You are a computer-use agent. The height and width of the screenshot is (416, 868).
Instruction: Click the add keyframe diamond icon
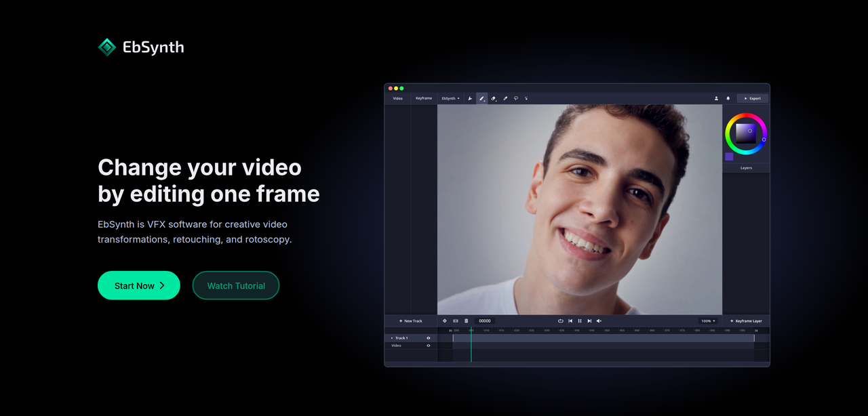pyautogui.click(x=445, y=320)
